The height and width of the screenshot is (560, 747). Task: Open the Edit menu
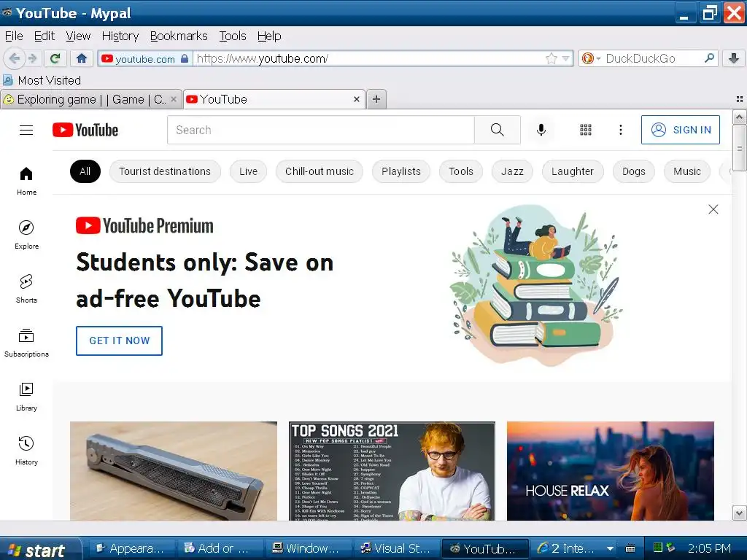[44, 36]
